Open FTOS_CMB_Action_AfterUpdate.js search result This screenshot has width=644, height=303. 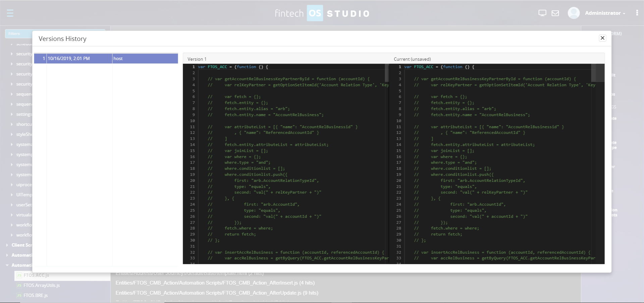217,293
